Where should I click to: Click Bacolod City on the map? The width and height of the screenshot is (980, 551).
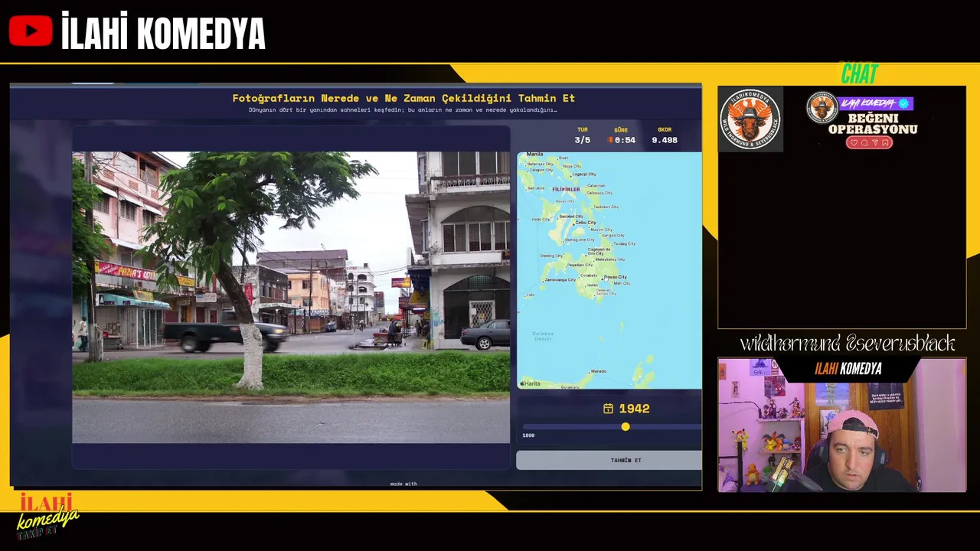pos(571,217)
